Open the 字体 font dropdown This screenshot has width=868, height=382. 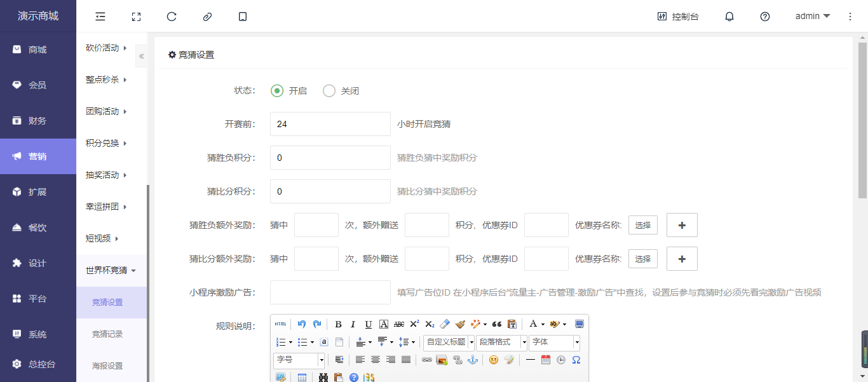click(x=555, y=342)
